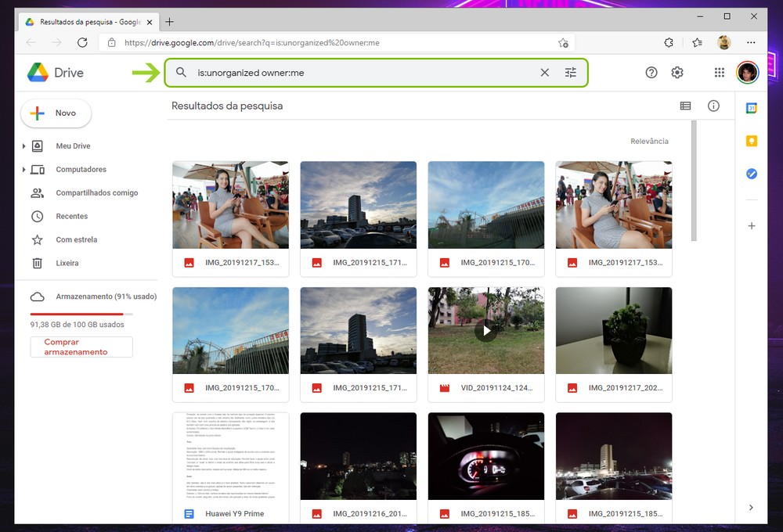Open the Relevância sort dropdown
Image resolution: width=783 pixels, height=532 pixels.
(649, 142)
